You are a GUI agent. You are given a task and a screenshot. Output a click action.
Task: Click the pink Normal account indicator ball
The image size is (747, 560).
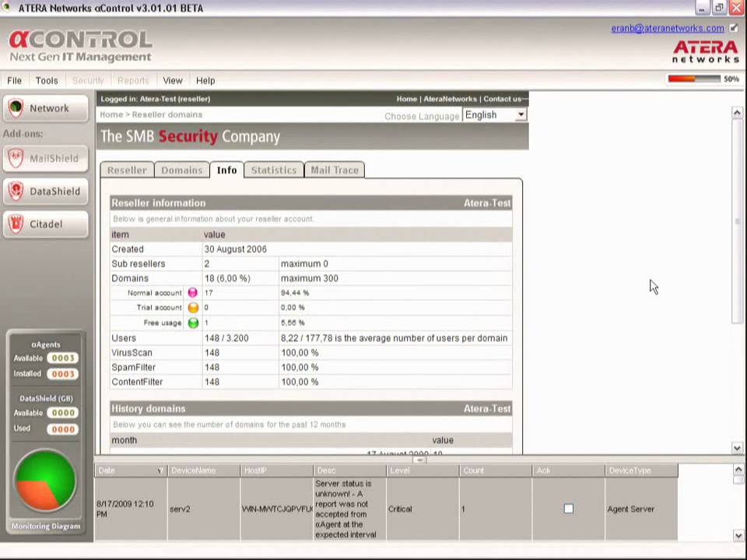pos(193,292)
